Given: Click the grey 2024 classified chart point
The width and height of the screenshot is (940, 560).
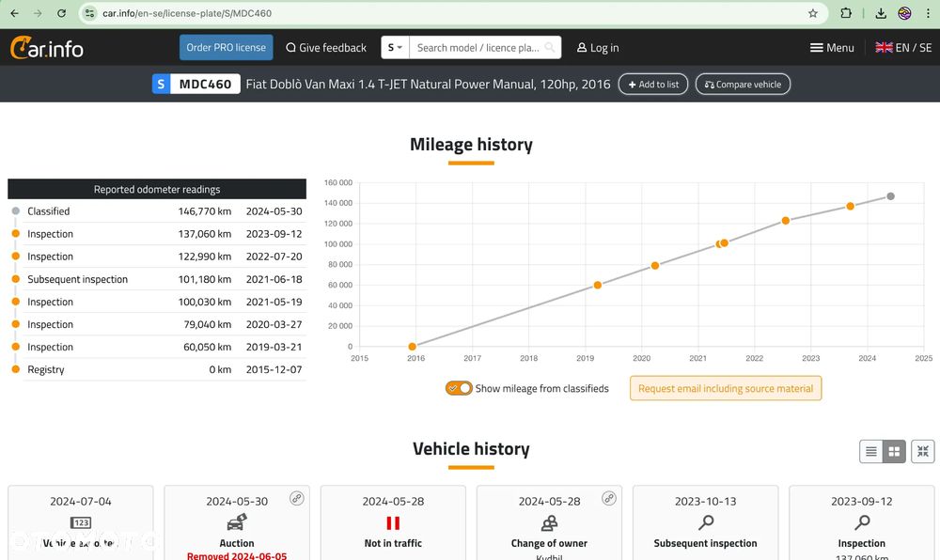Looking at the screenshot, I should pos(891,196).
